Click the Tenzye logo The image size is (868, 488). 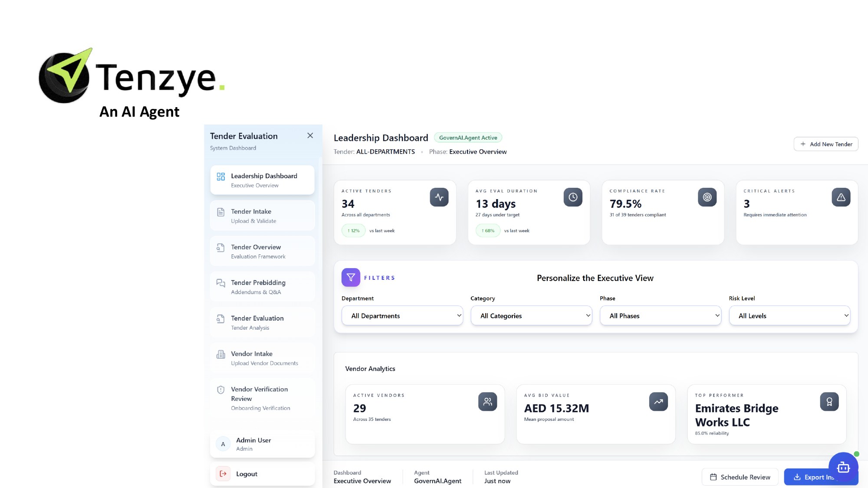[x=132, y=76]
